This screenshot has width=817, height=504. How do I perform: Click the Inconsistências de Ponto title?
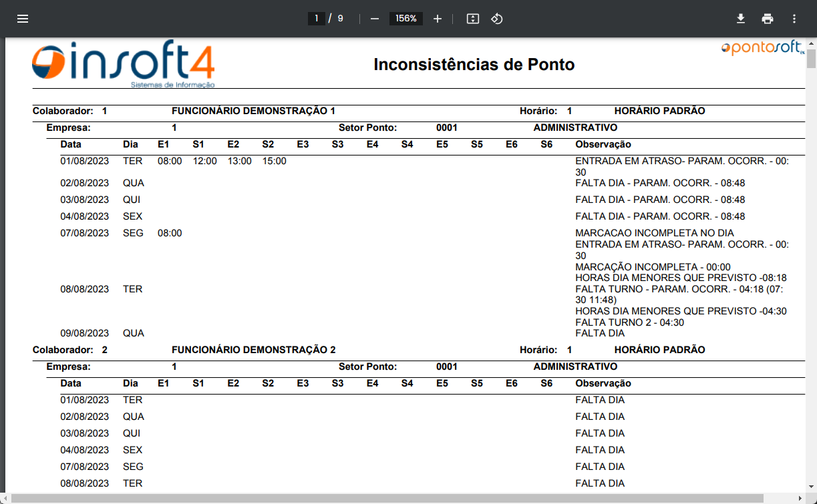click(x=474, y=65)
